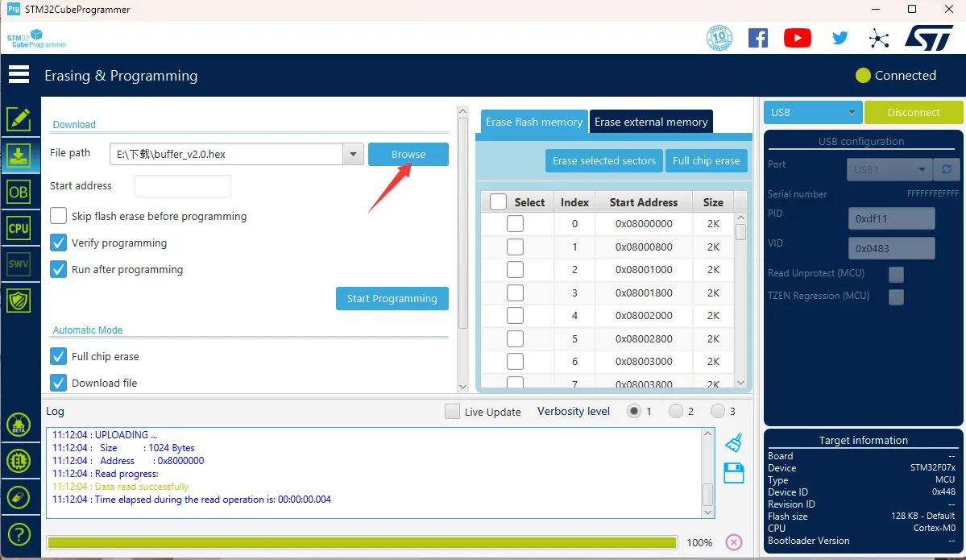Enable Skip flash erase before programming
Image resolution: width=966 pixels, height=560 pixels.
pos(59,216)
